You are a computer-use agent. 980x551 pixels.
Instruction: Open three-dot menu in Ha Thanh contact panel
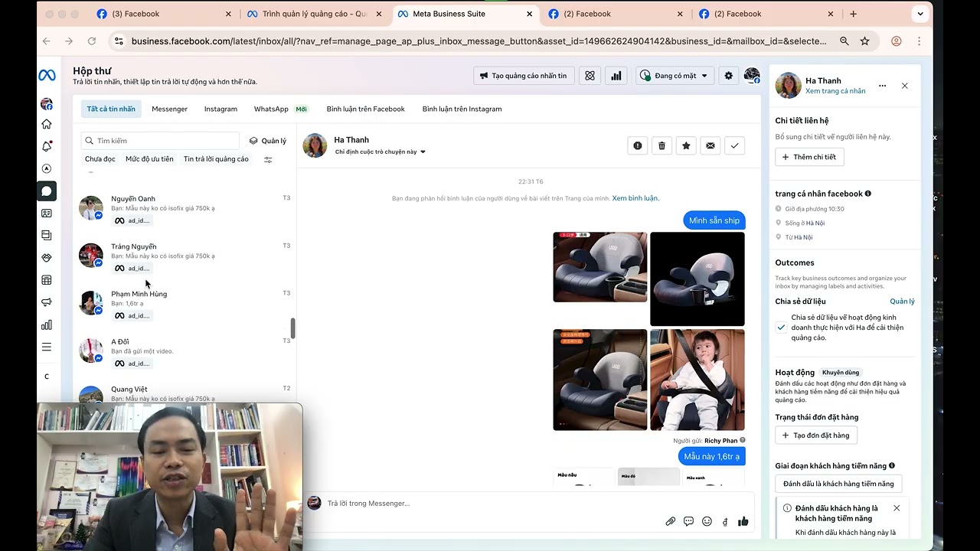(x=883, y=86)
